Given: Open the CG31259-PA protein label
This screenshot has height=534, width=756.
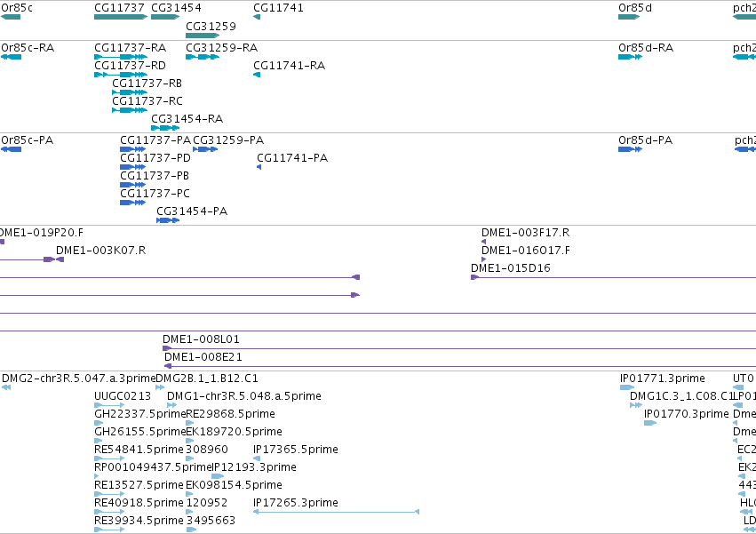Looking at the screenshot, I should pos(228,140).
